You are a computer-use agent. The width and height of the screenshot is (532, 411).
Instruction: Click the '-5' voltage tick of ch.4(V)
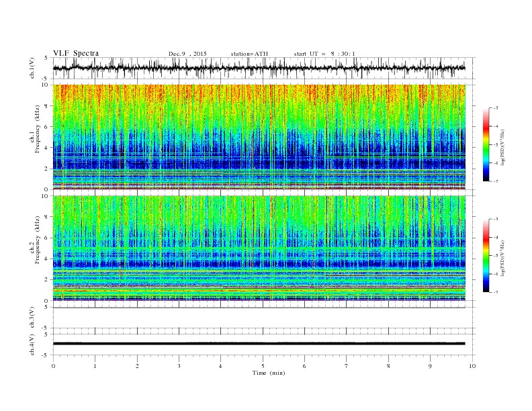(x=46, y=355)
